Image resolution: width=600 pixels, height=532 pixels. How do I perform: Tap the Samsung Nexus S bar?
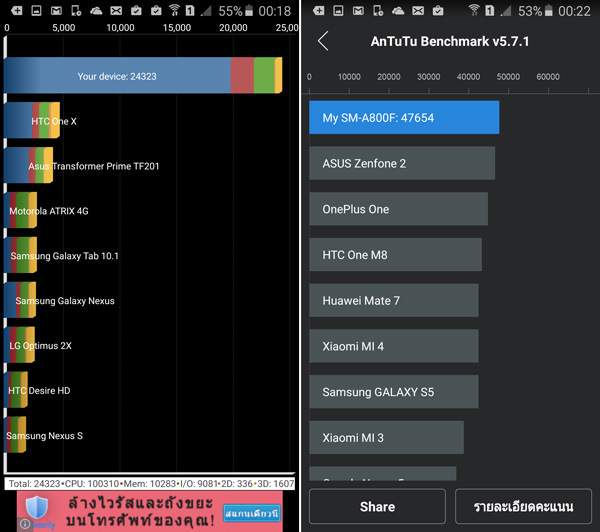(15, 435)
